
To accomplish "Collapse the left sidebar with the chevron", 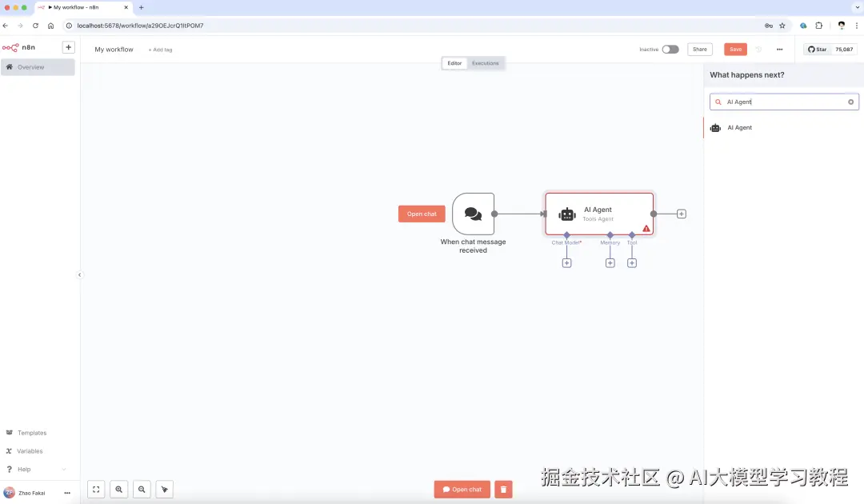I will coord(79,274).
